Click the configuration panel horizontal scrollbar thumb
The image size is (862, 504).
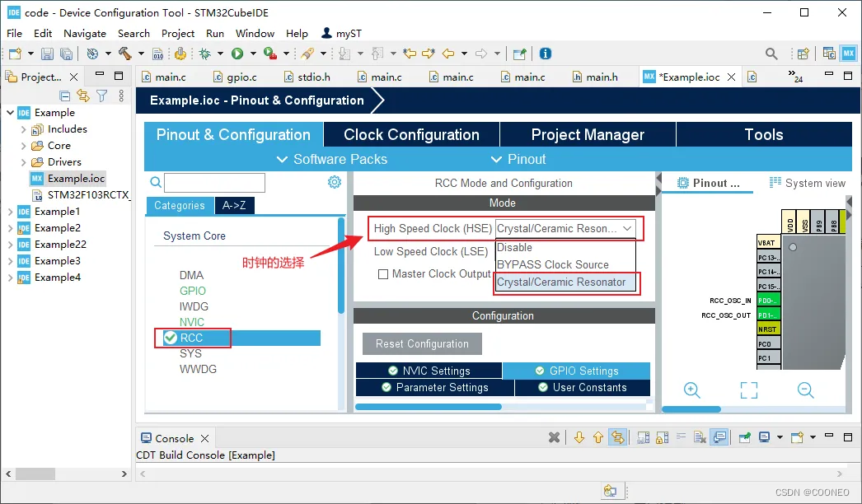429,408
